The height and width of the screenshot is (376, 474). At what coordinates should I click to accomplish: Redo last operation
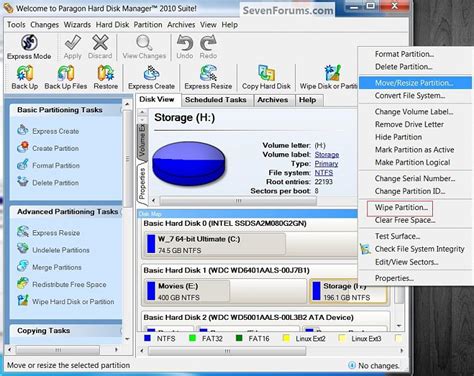(208, 47)
